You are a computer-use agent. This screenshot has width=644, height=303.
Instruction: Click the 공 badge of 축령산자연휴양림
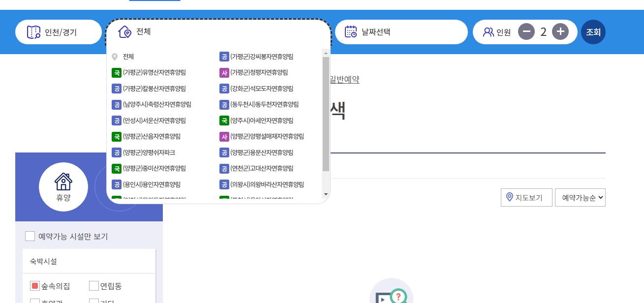click(117, 105)
